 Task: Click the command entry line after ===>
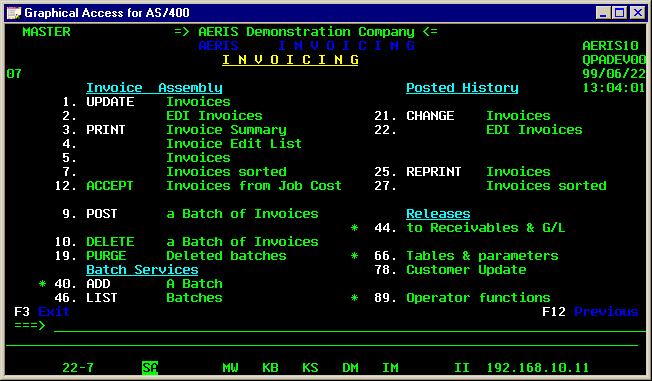349,326
